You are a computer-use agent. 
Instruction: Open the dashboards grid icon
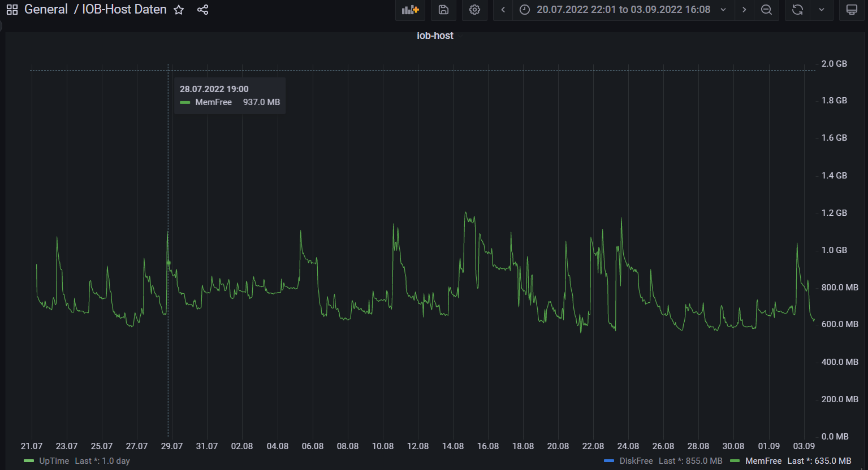coord(12,10)
